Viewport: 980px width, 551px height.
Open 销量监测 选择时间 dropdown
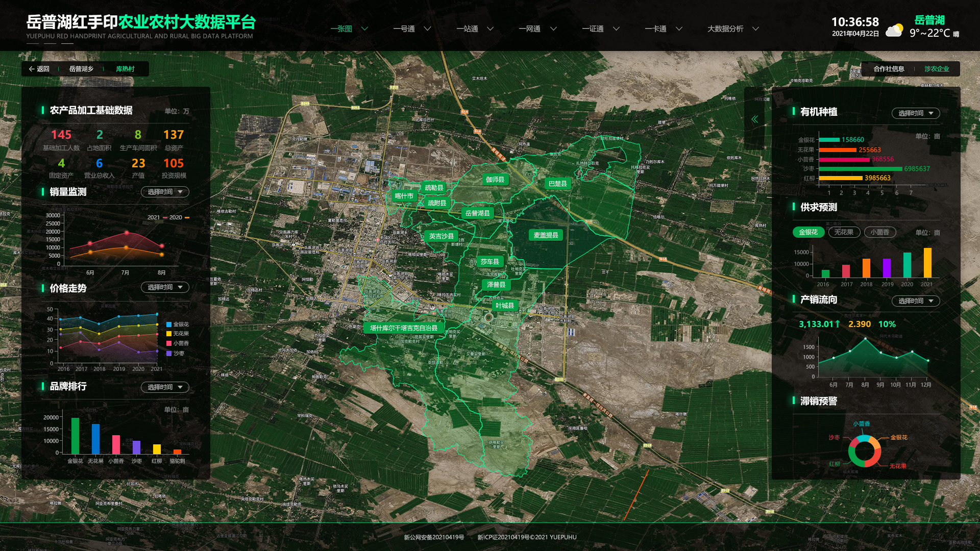[x=165, y=192]
